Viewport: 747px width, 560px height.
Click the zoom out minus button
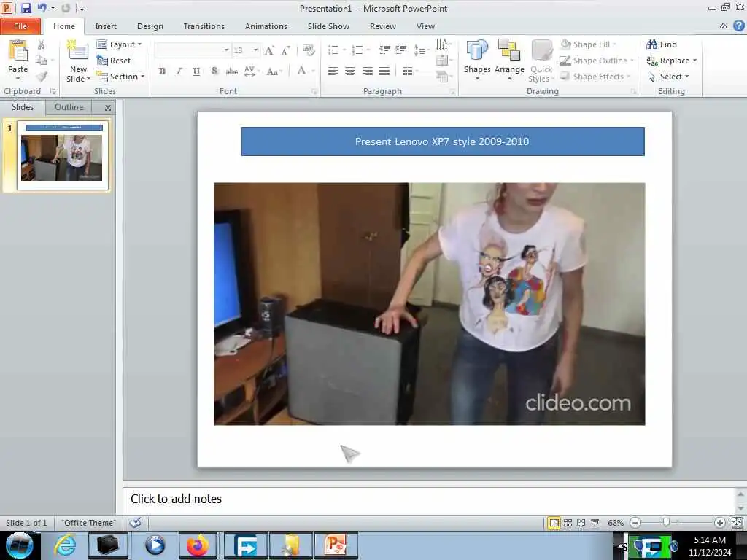635,522
